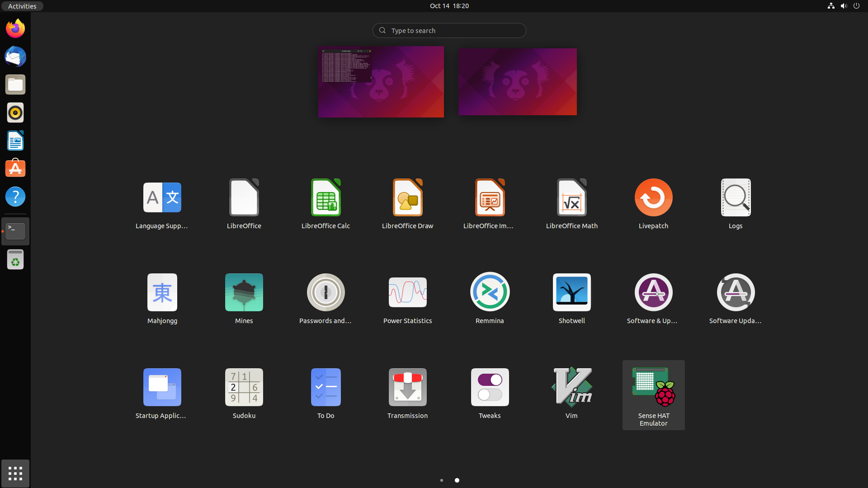Open the power system menu

tap(856, 6)
